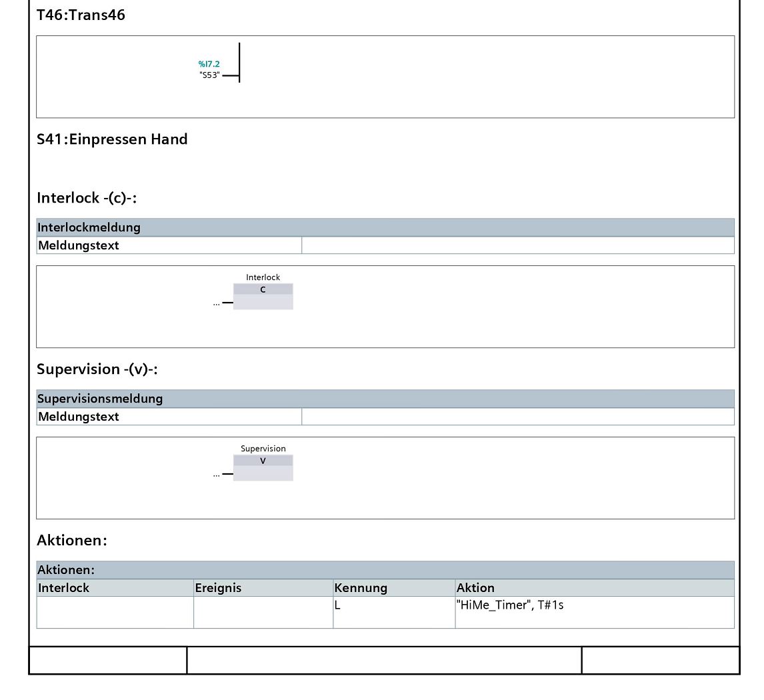764x700 pixels.
Task: Select the "S53" tag on the transition
Action: [209, 75]
